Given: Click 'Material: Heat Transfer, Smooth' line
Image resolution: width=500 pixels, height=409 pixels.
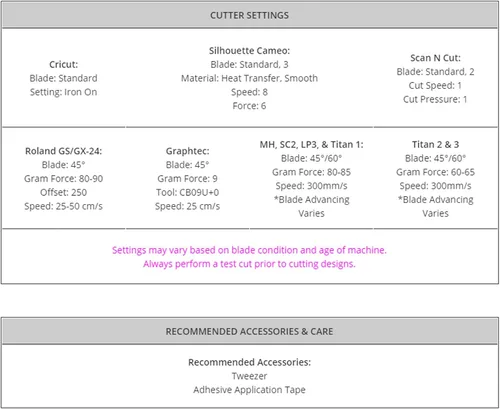Looking at the screenshot, I should pyautogui.click(x=249, y=78).
